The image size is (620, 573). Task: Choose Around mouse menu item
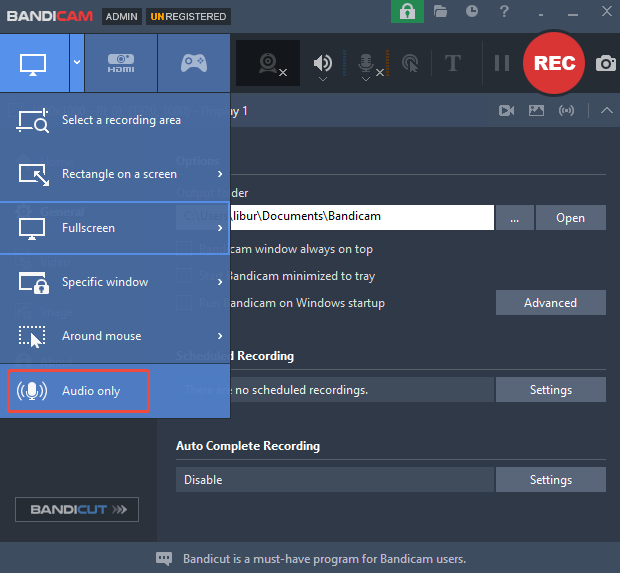coord(115,336)
